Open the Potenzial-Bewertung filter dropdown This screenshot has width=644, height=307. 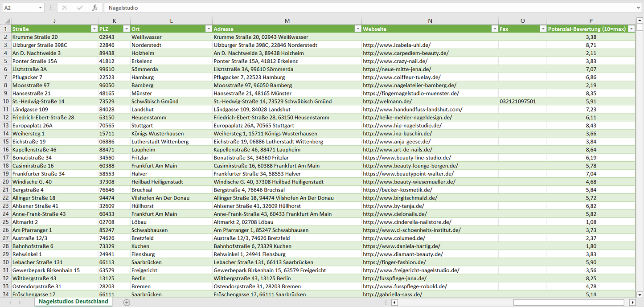click(631, 29)
